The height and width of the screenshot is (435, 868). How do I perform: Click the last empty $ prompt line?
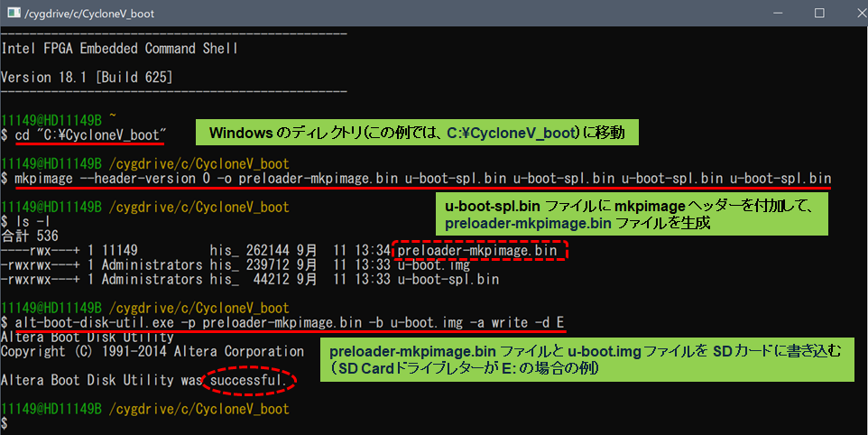[5, 423]
